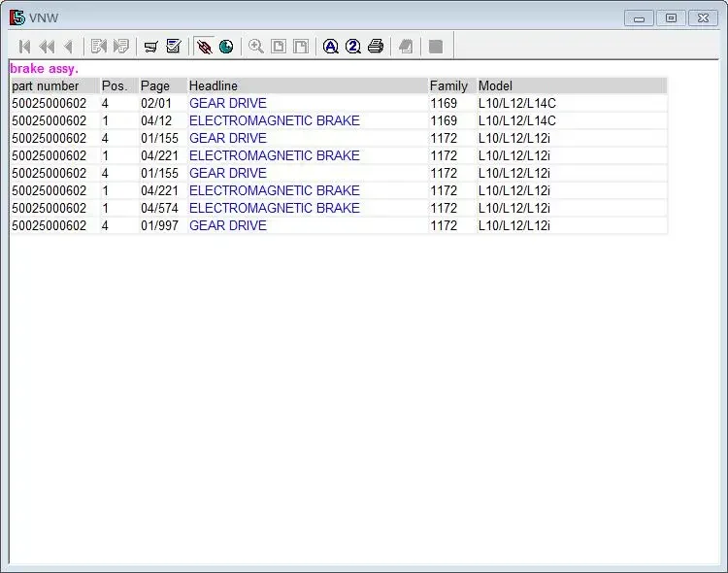728x573 pixels.
Task: Open the search 2 magnifier icon
Action: point(353,47)
